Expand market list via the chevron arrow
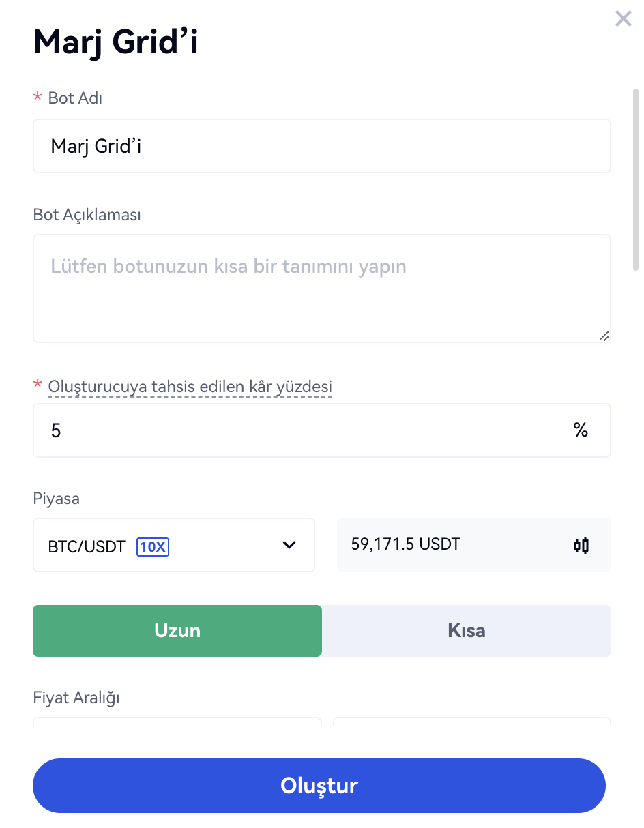The width and height of the screenshot is (644, 828). coord(289,545)
